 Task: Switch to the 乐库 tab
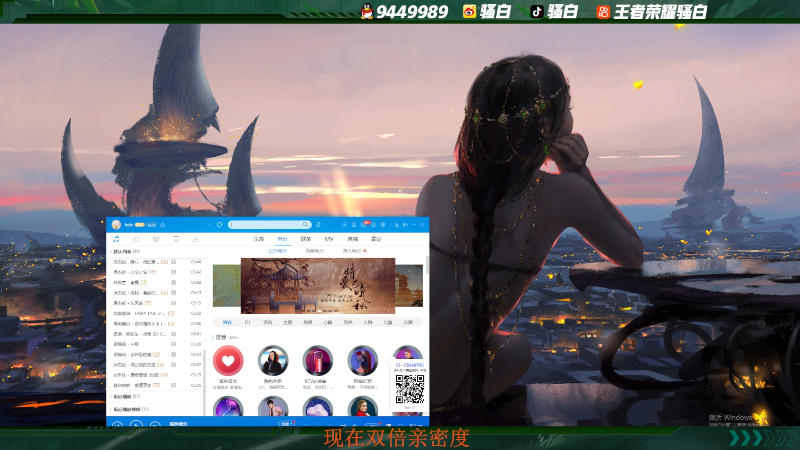(x=259, y=239)
